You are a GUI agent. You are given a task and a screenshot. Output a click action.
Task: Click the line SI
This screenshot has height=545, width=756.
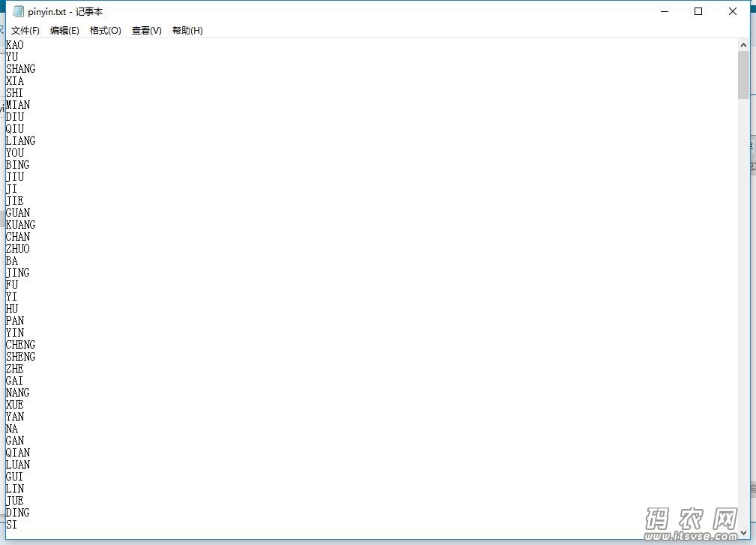click(11, 525)
